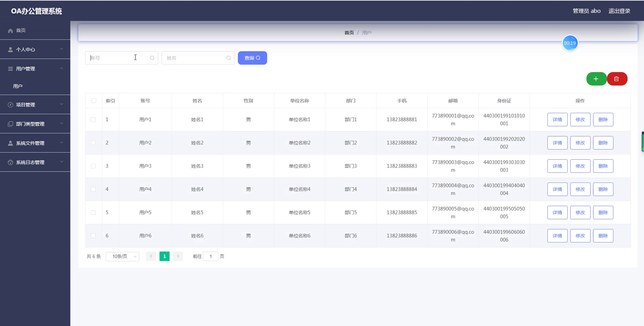
Task: Check the row checkbox for 用户2
Action: coord(93,143)
